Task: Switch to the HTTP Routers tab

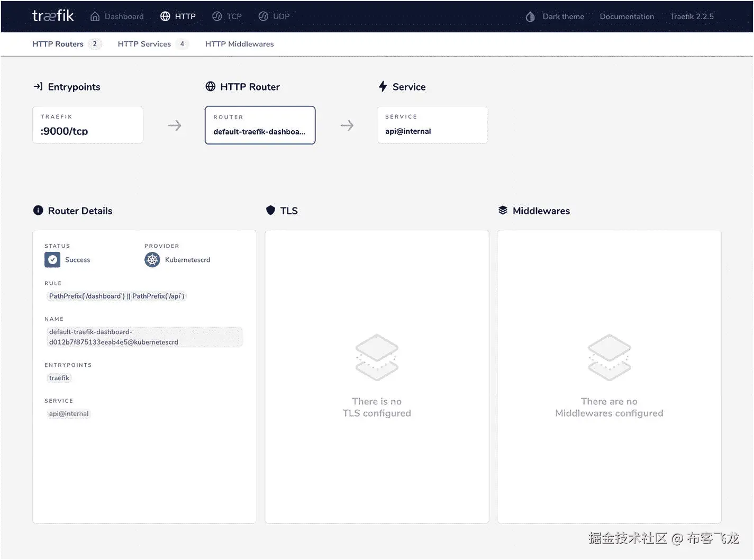Action: 66,44
